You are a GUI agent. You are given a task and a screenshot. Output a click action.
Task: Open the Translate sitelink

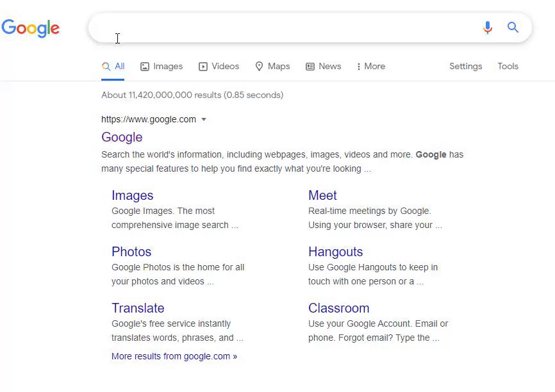tap(138, 308)
